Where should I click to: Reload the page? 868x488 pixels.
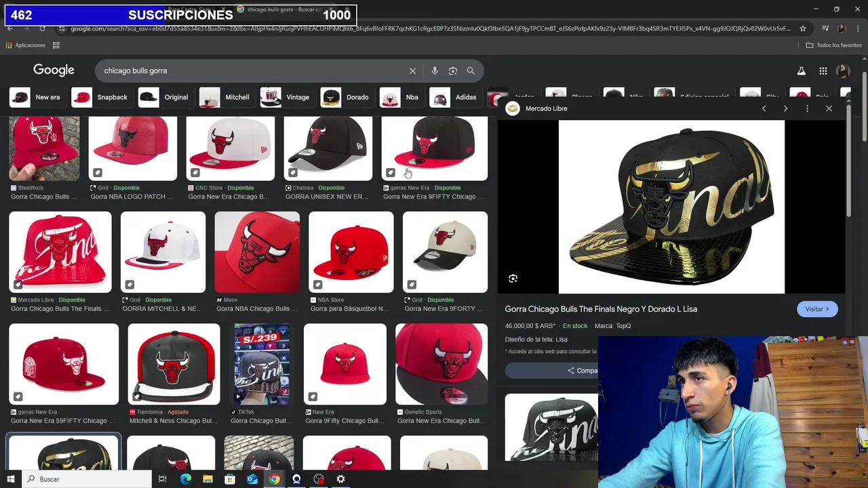[x=42, y=28]
